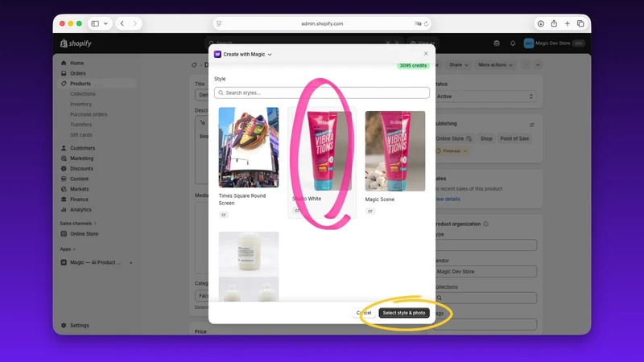Open Gift cards under Products
The width and height of the screenshot is (644, 362).
[x=81, y=135]
